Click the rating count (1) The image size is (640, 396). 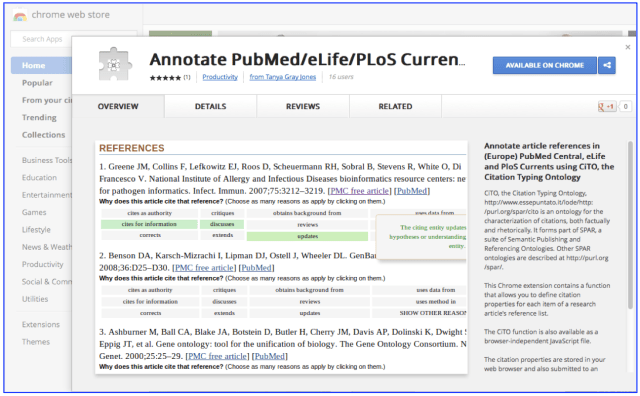click(187, 77)
